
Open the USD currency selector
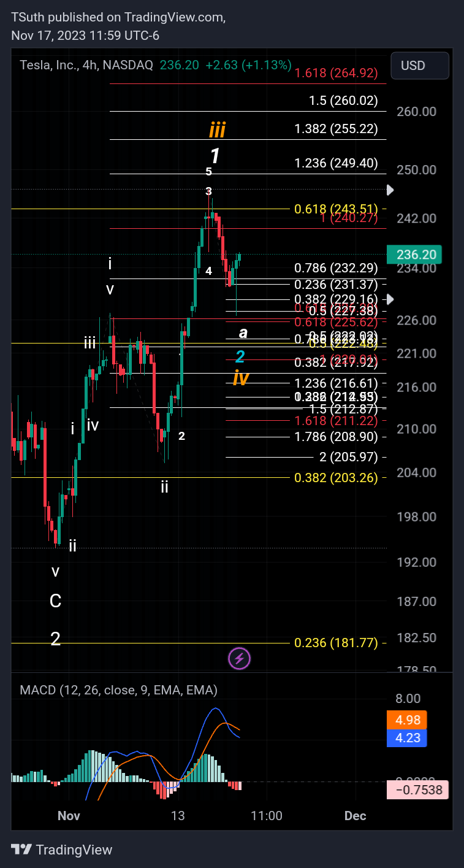coord(421,66)
